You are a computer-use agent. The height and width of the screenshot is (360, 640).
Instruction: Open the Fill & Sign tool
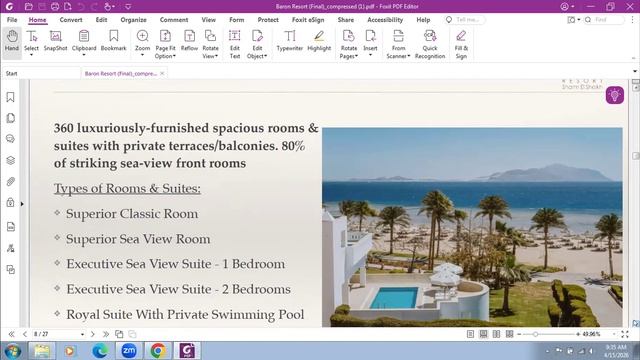tap(461, 44)
